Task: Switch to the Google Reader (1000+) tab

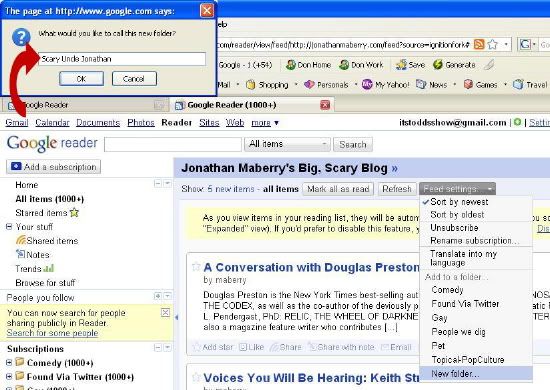Action: click(232, 105)
